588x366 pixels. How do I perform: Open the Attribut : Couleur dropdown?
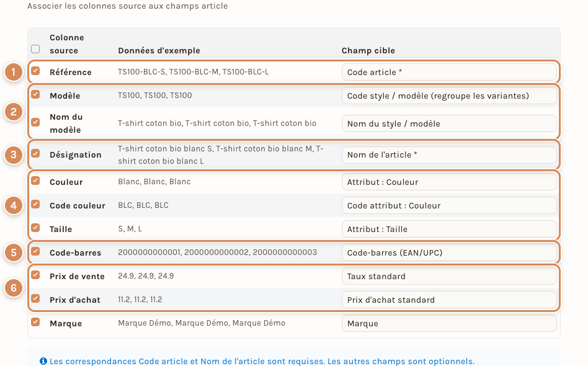tap(449, 182)
